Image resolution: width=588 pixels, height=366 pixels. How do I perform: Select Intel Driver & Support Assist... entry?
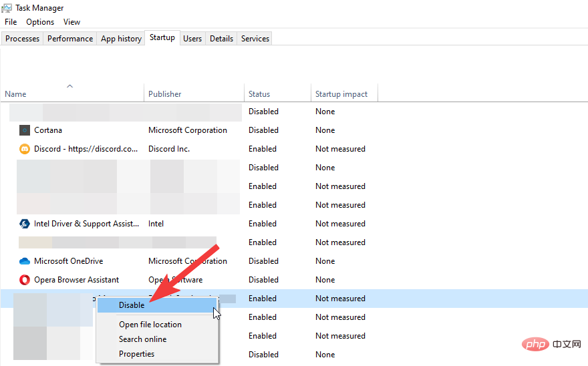coord(87,224)
